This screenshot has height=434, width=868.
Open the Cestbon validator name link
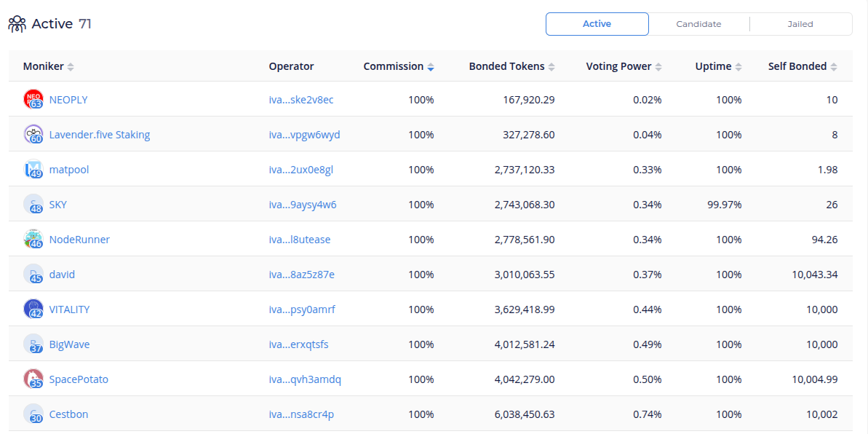68,414
